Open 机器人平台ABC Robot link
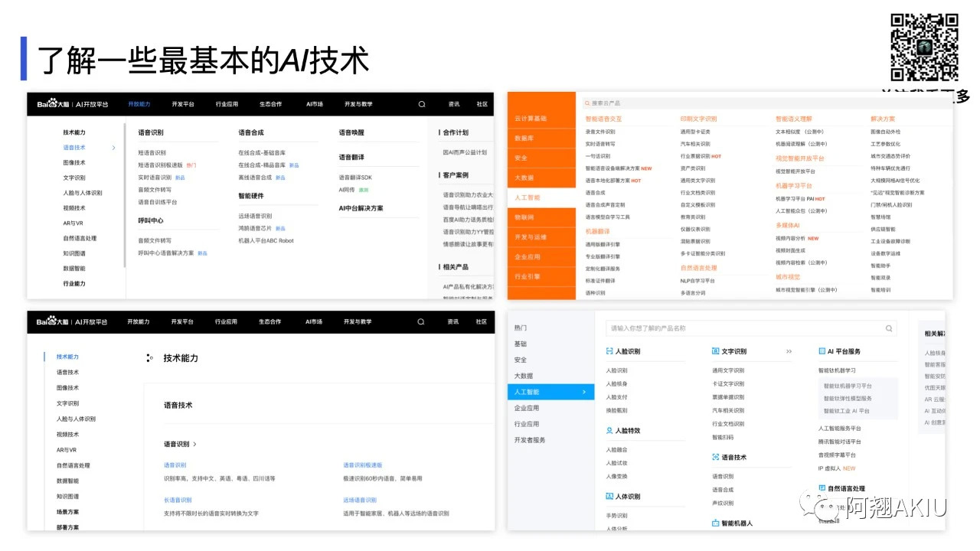Viewport: 980px width, 551px height. pos(266,240)
